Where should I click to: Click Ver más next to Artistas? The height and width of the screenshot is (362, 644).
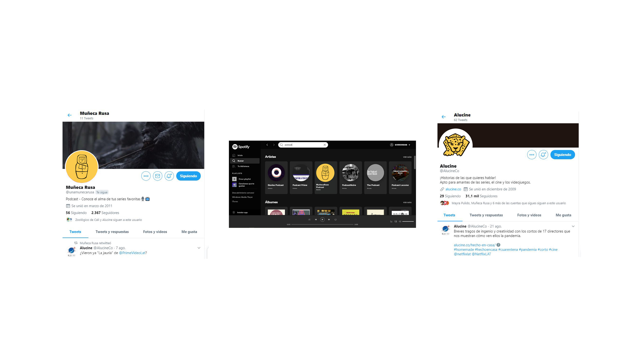(x=407, y=157)
